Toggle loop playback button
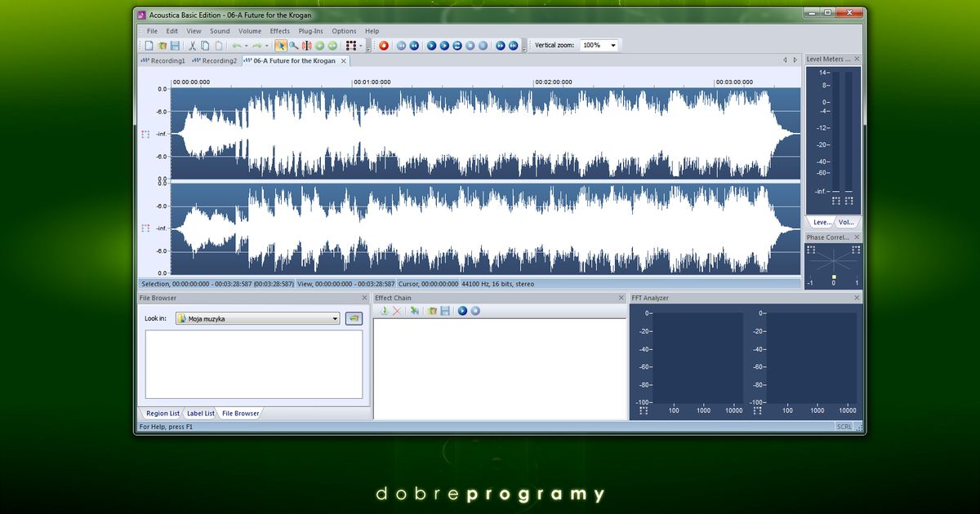Image resolution: width=980 pixels, height=514 pixels. (x=457, y=46)
